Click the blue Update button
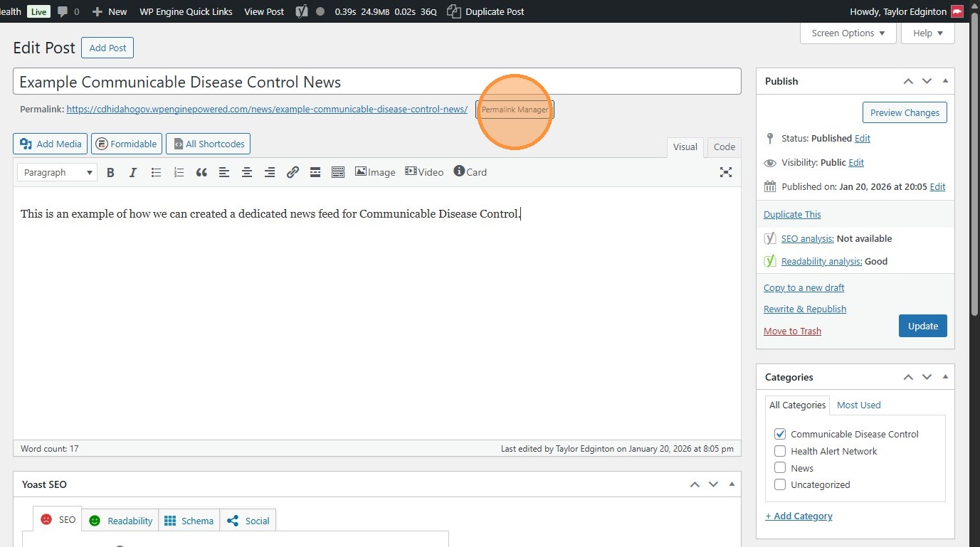 [923, 326]
